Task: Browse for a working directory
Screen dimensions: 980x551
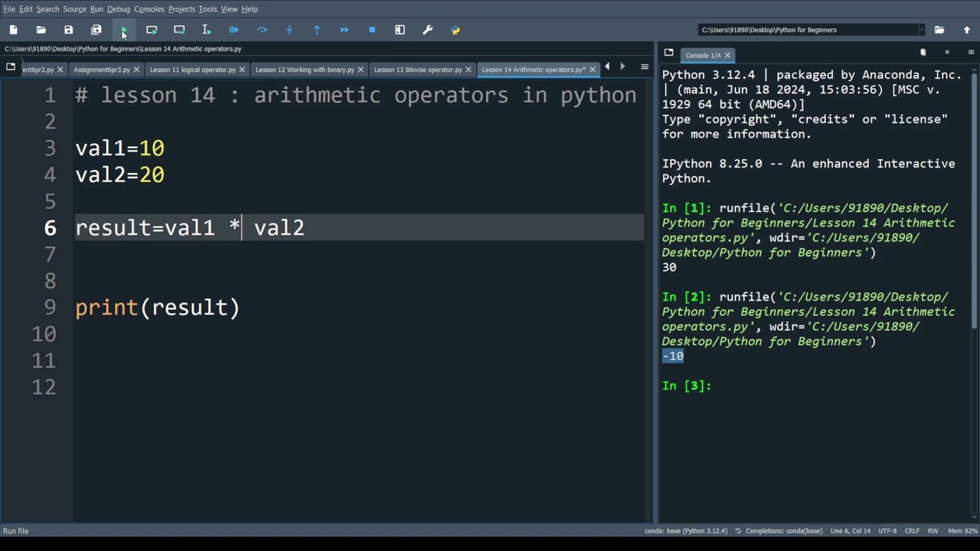Action: coord(939,30)
